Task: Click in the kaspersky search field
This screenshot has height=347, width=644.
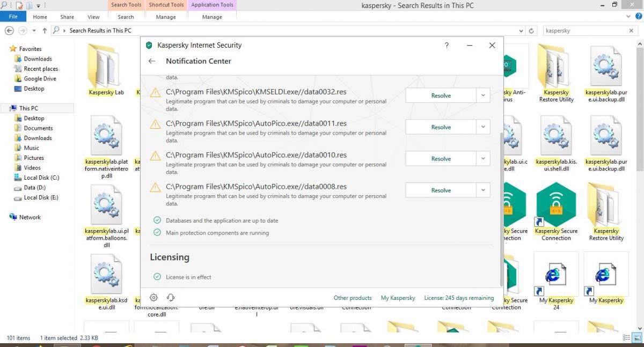Action: pyautogui.click(x=585, y=31)
